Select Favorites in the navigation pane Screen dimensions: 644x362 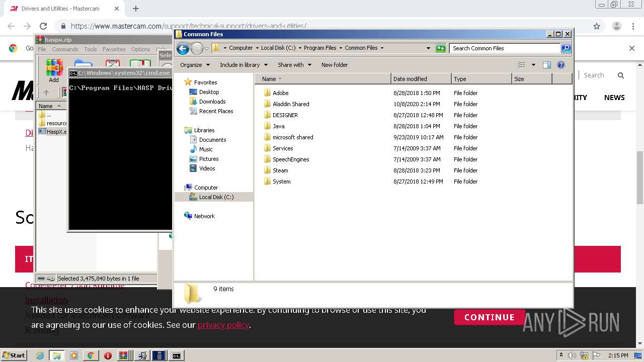tap(205, 82)
